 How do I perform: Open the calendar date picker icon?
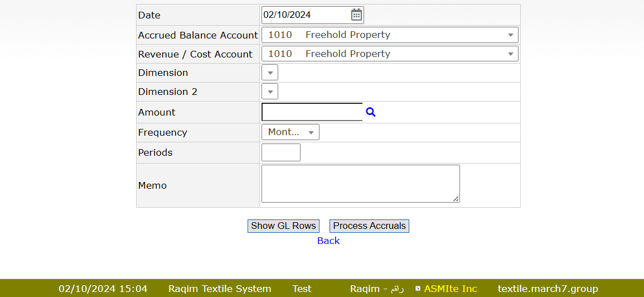356,15
